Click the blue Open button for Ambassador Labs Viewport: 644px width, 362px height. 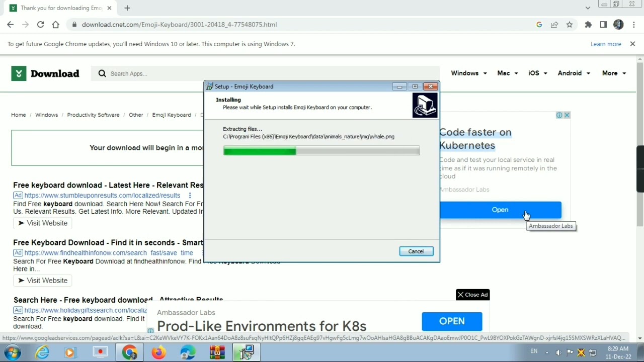tap(500, 210)
